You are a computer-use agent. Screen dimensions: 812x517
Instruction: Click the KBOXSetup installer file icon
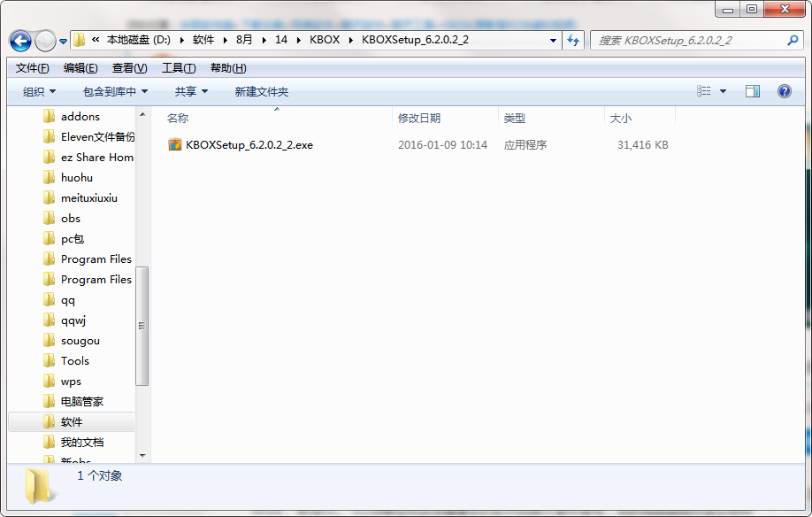(175, 144)
